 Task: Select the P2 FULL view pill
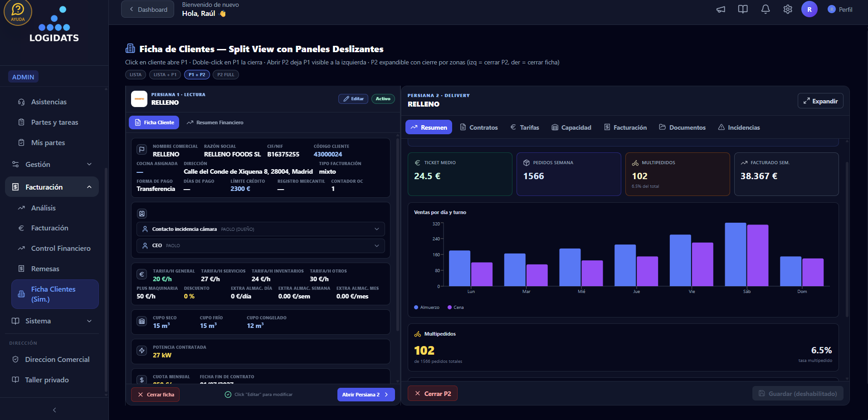click(x=226, y=75)
